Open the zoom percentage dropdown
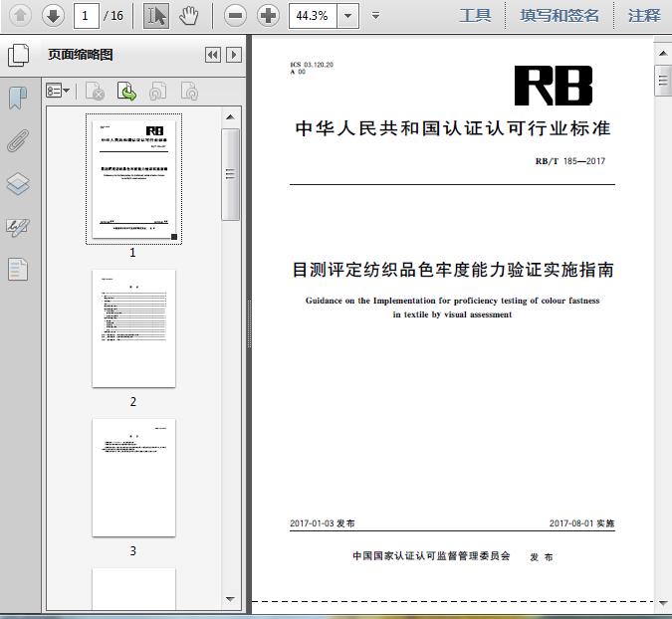 point(347,15)
